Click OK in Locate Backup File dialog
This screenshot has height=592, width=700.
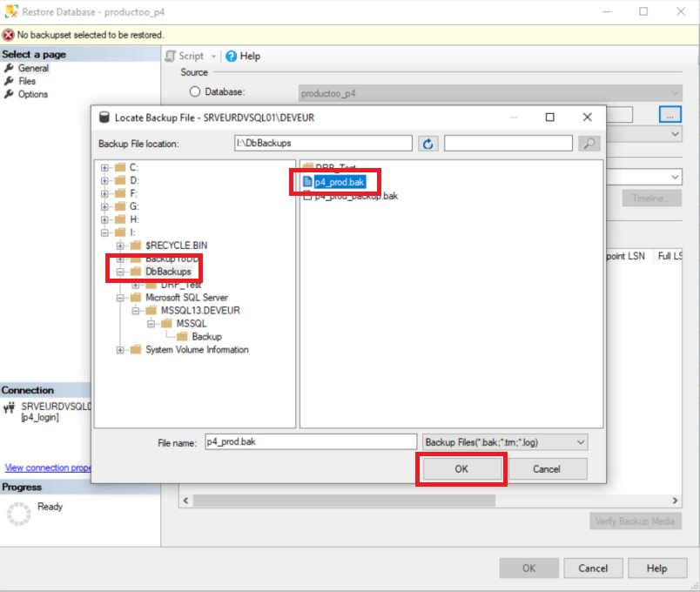click(461, 468)
